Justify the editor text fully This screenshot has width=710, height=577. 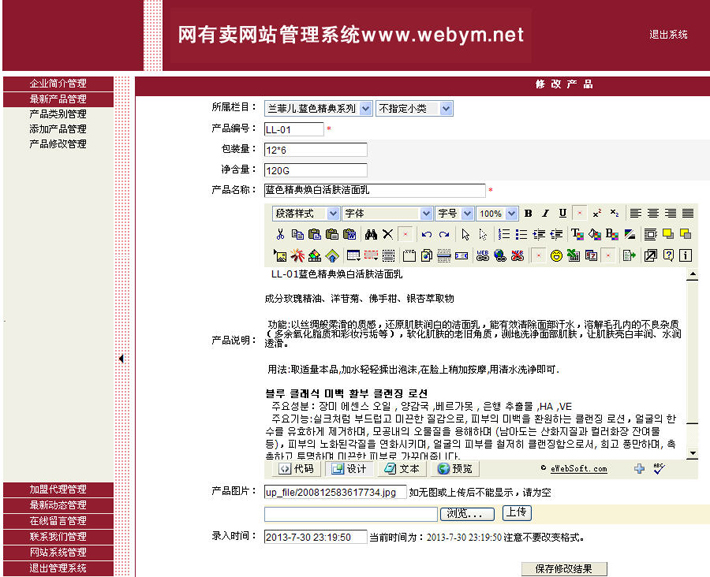687,213
